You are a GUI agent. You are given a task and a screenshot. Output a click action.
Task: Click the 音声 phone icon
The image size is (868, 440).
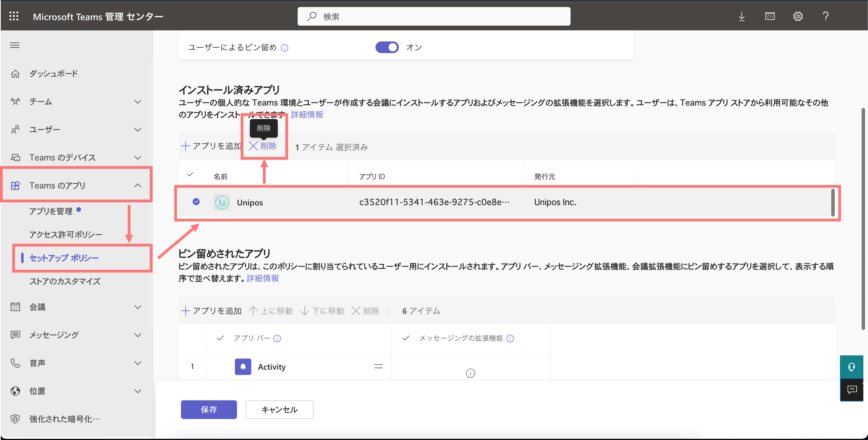(x=15, y=363)
